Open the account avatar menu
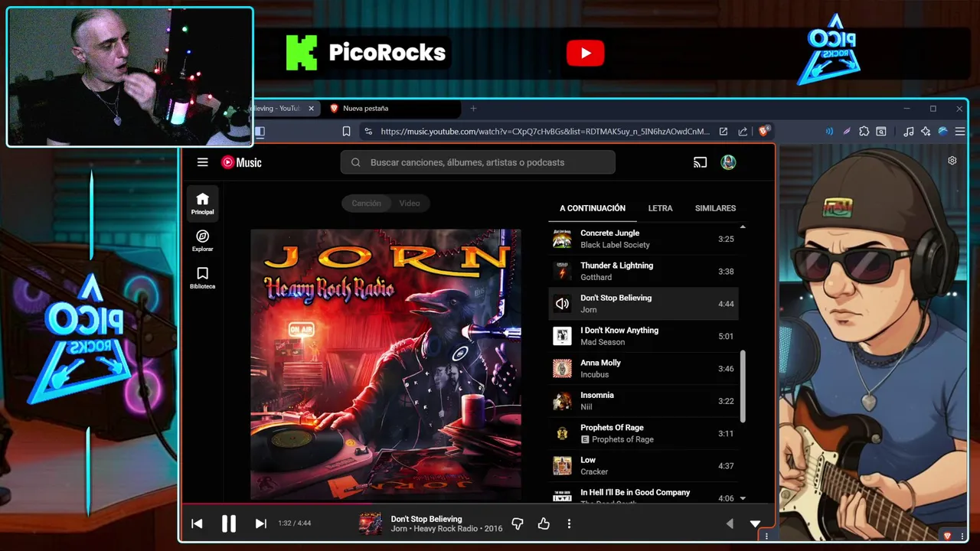Image resolution: width=980 pixels, height=551 pixels. [728, 162]
